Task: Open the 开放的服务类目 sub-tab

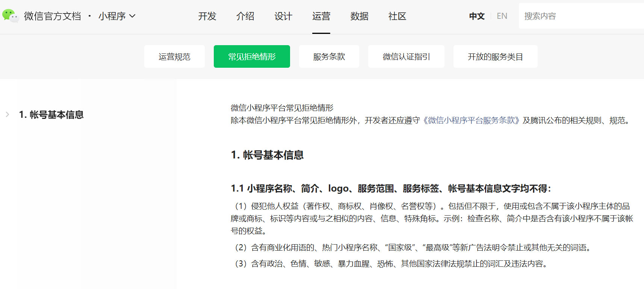Action: [495, 56]
